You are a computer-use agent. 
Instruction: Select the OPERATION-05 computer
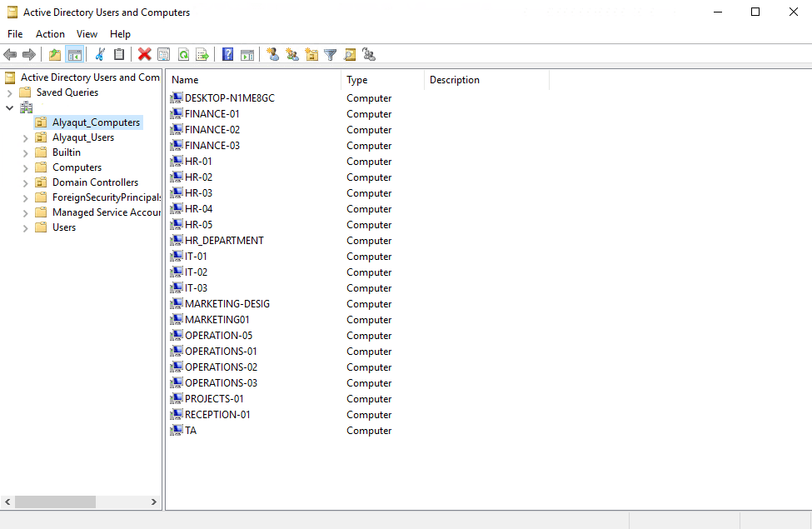click(218, 335)
